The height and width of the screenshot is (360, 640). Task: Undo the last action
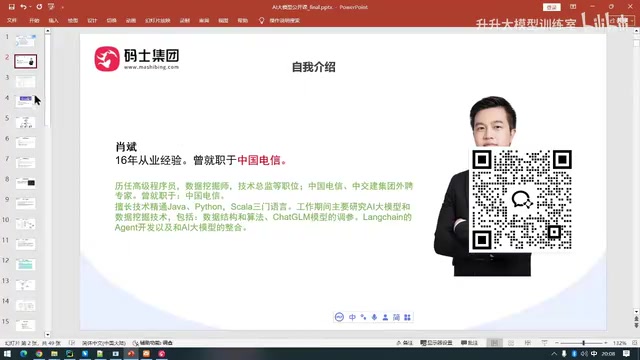click(23, 7)
